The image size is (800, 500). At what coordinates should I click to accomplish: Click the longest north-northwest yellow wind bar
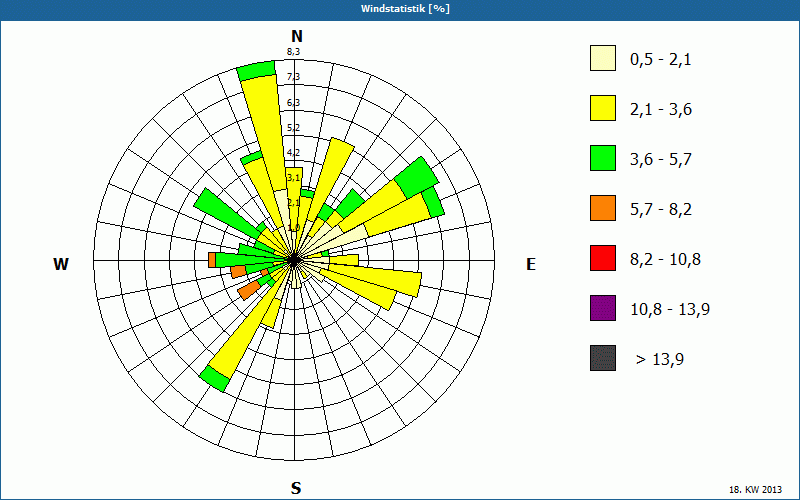click(x=266, y=133)
